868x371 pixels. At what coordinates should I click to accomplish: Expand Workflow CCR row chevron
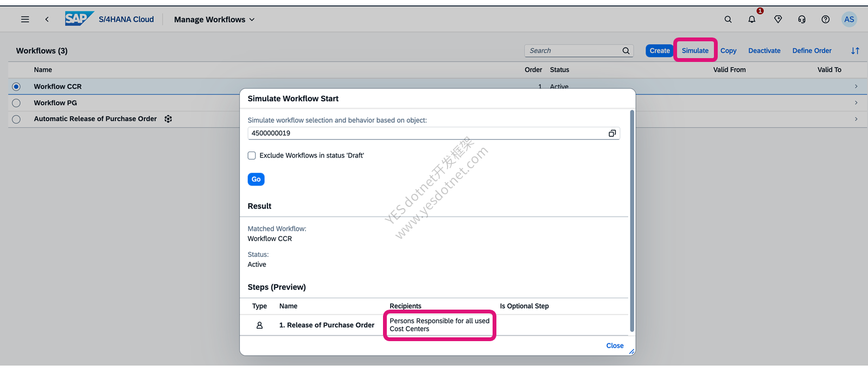(856, 86)
